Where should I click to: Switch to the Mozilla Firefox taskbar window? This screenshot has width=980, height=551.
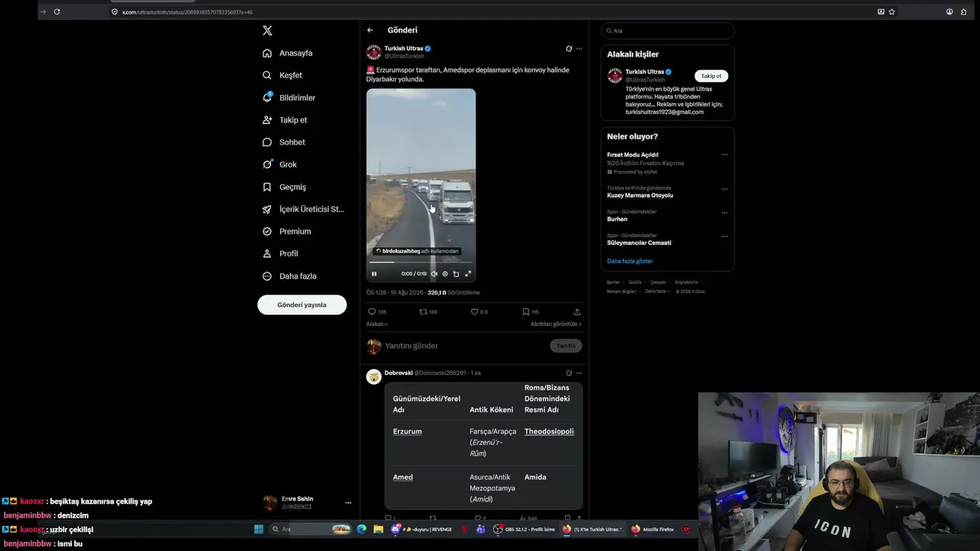(653, 530)
